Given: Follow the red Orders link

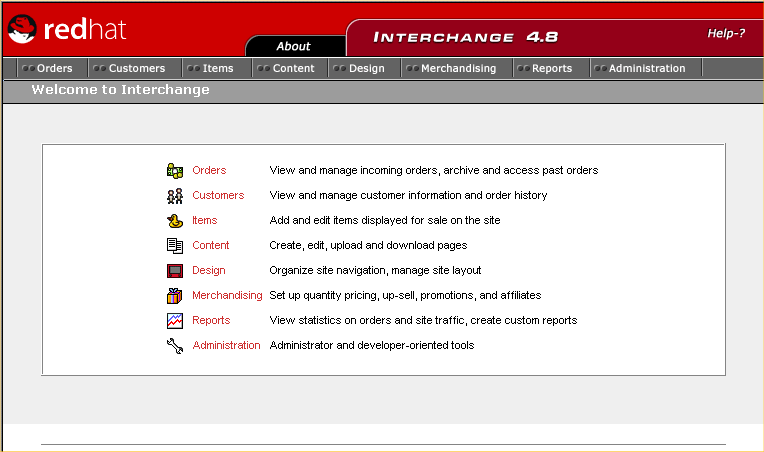Looking at the screenshot, I should pyautogui.click(x=209, y=170).
